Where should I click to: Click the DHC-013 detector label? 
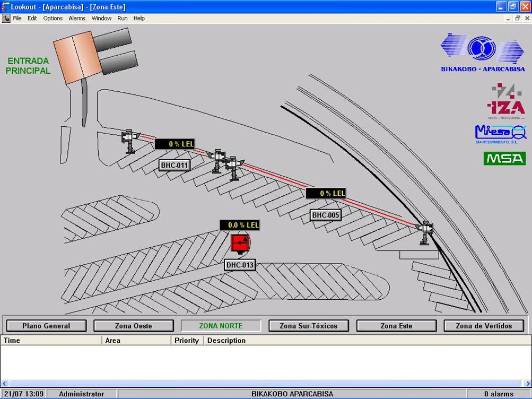tap(240, 265)
